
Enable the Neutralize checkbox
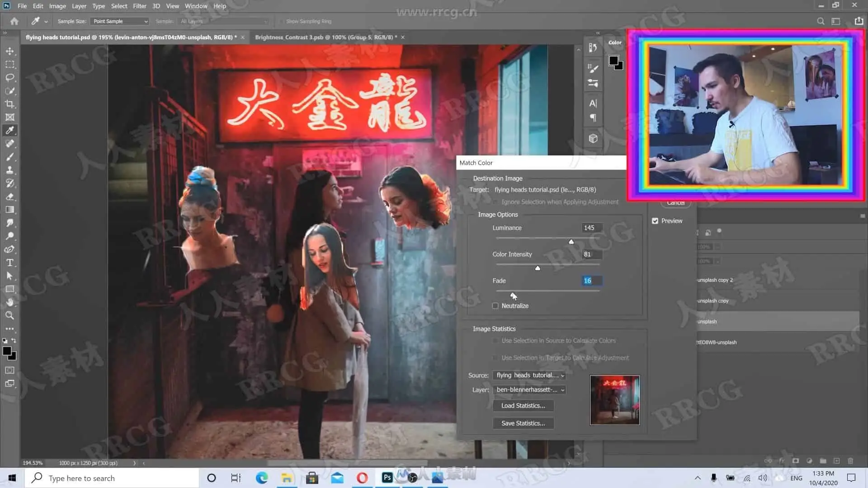495,306
